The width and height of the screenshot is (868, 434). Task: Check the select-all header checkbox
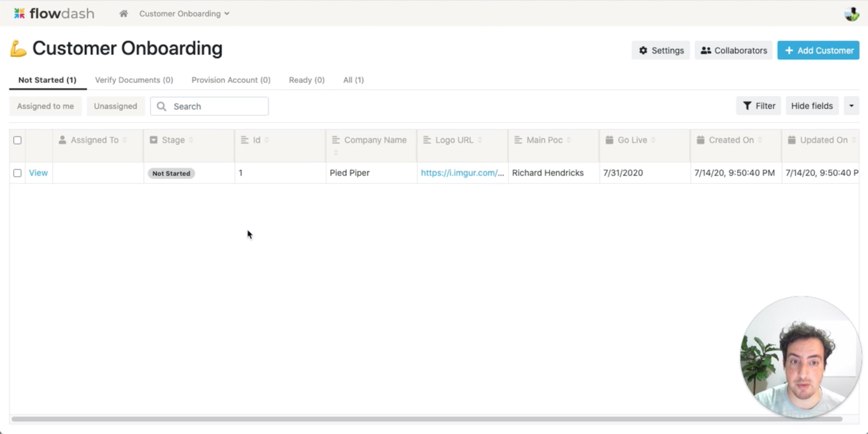[17, 140]
